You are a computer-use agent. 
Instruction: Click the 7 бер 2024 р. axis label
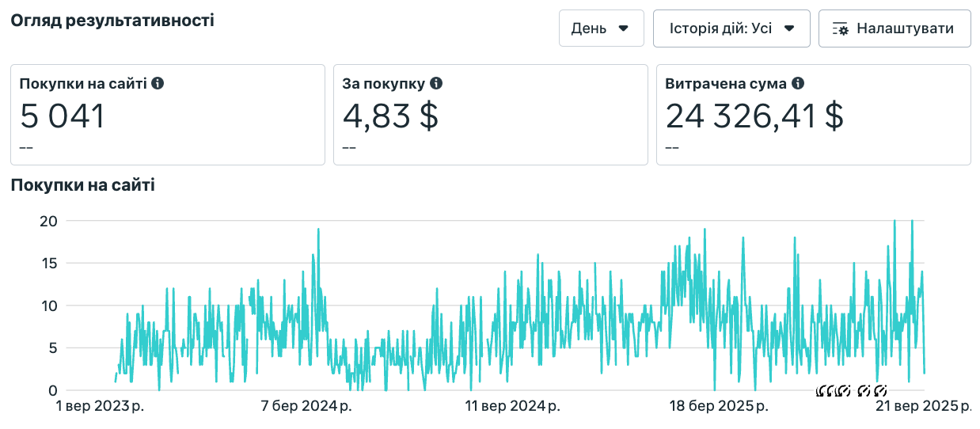point(306,407)
